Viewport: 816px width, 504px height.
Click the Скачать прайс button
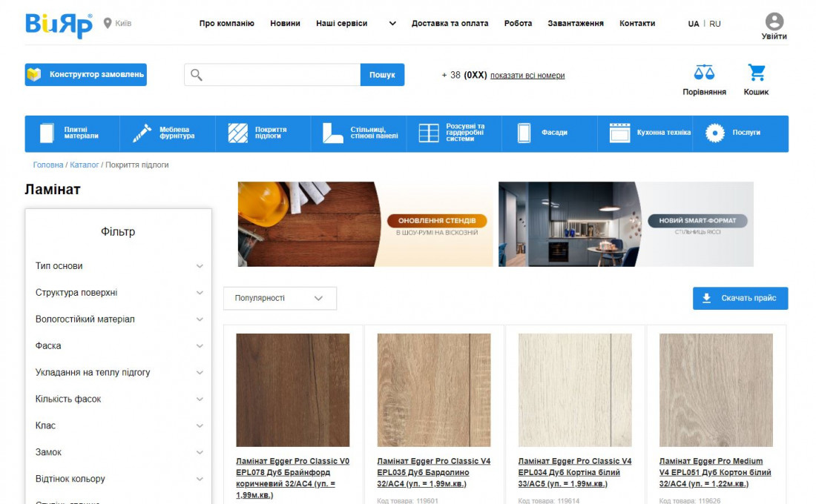pyautogui.click(x=740, y=298)
